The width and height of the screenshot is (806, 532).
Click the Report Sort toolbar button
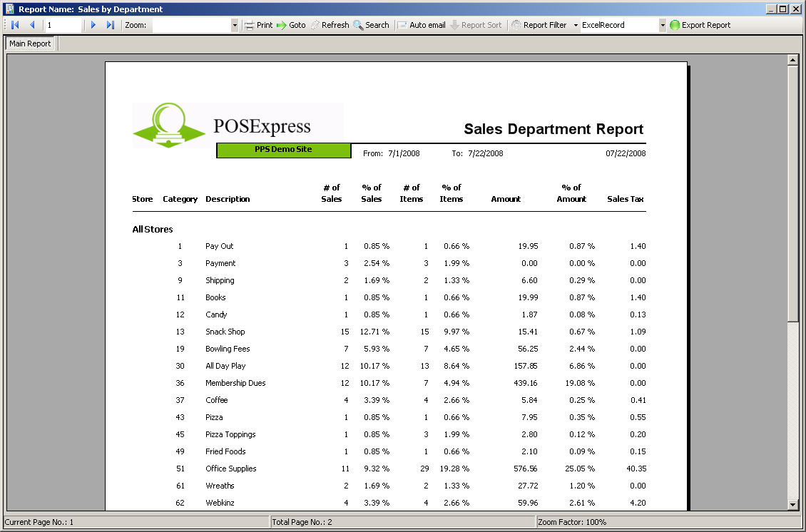pos(476,25)
